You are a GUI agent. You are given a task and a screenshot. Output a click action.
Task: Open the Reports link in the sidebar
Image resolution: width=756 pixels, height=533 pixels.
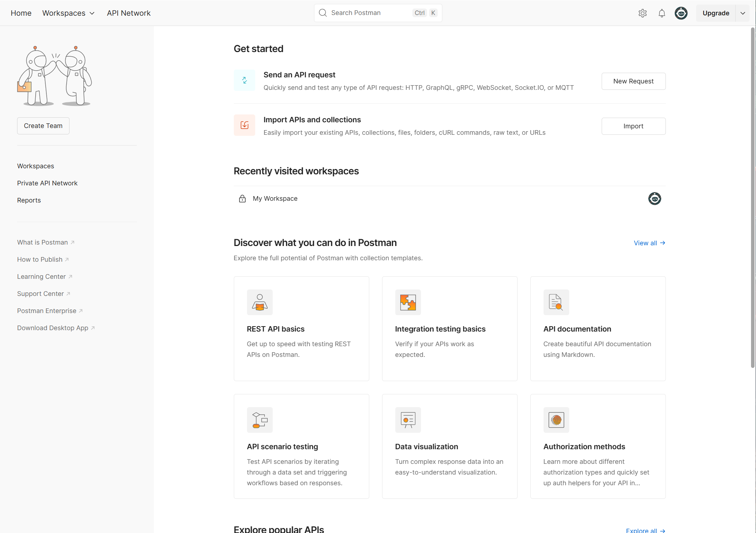coord(29,200)
